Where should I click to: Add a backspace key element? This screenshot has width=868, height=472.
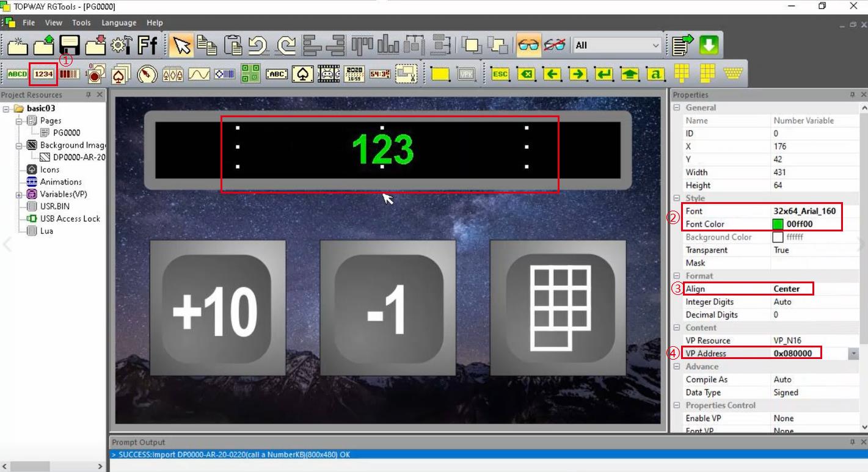pos(526,74)
